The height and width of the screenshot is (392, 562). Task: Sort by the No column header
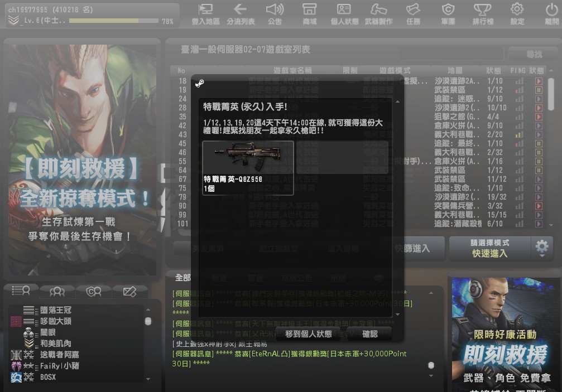point(181,70)
